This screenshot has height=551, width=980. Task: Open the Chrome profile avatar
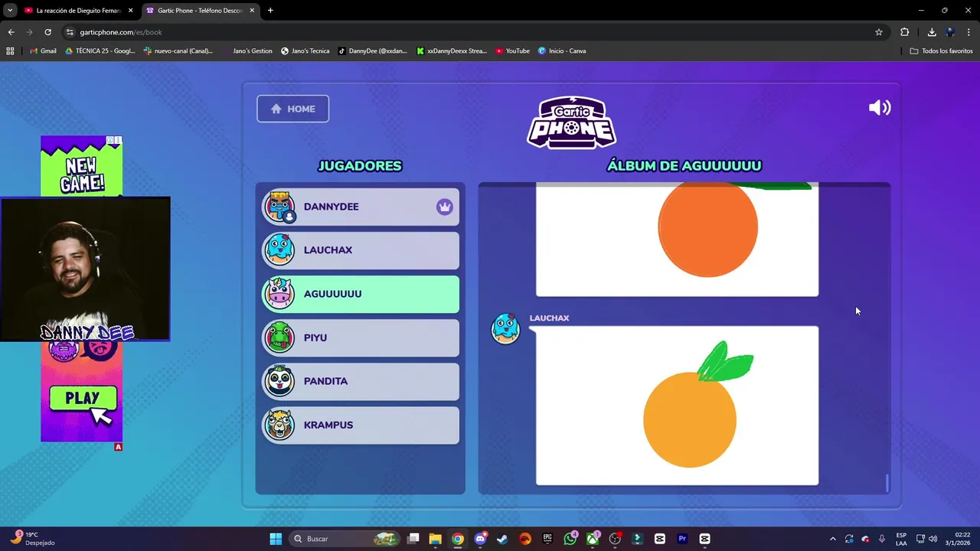click(x=950, y=32)
